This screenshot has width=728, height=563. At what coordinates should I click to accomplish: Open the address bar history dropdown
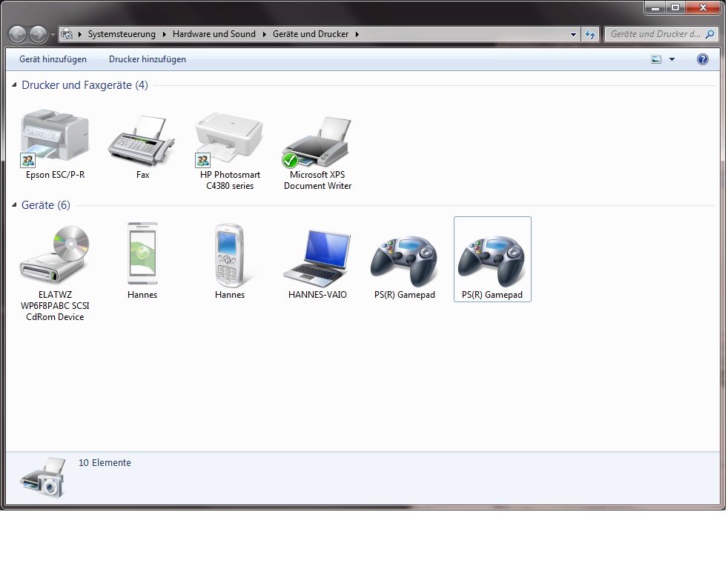tap(573, 34)
